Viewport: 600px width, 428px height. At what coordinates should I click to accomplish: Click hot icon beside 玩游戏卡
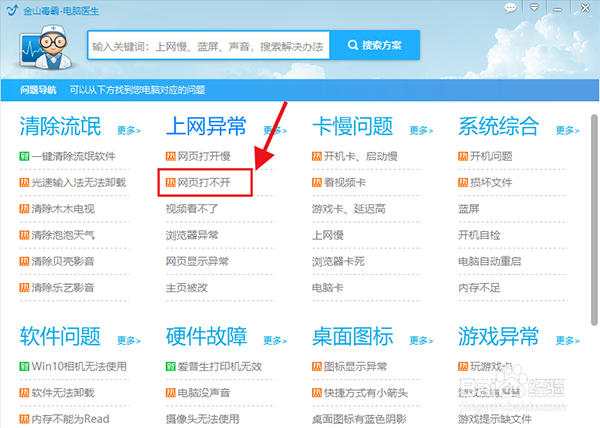(463, 366)
